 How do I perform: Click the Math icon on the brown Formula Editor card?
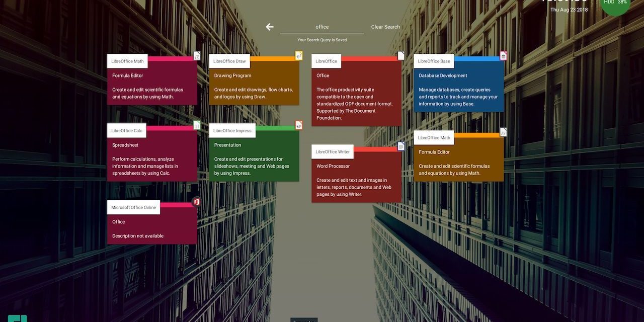point(503,132)
